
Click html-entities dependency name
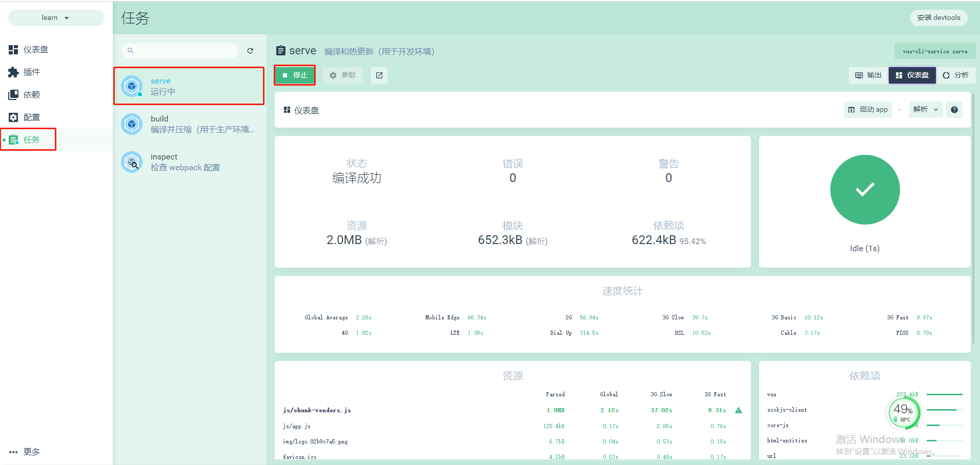[787, 441]
